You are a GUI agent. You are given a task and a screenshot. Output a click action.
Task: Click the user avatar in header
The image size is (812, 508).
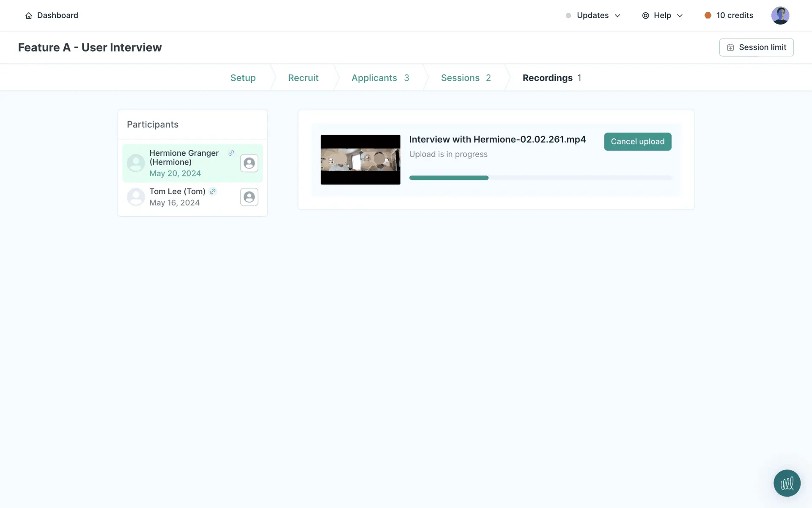780,16
